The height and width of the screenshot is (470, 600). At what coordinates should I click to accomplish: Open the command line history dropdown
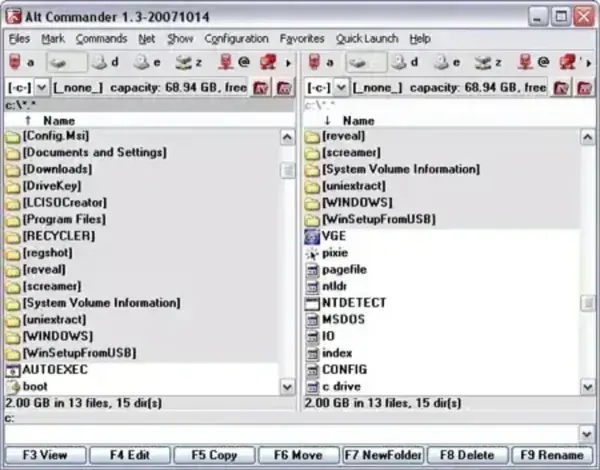pyautogui.click(x=587, y=434)
